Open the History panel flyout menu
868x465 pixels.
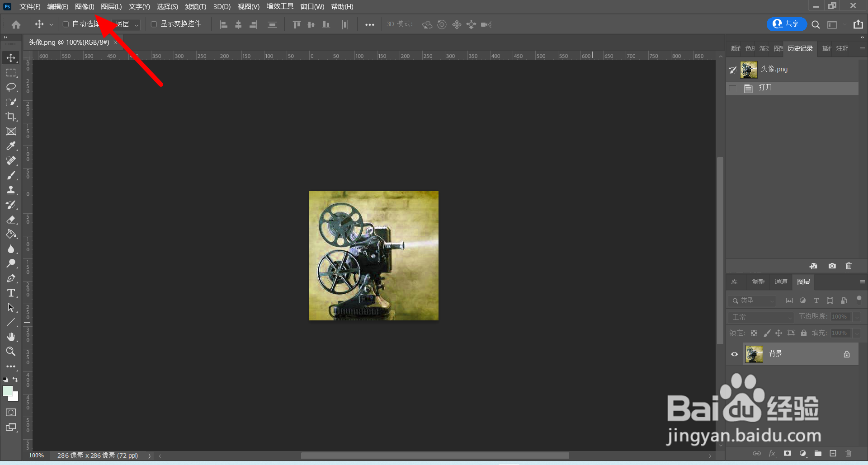point(862,48)
